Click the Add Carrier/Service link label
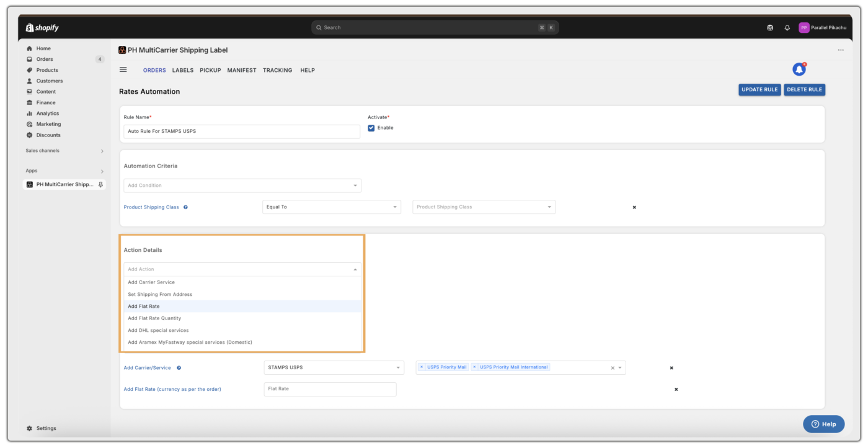The height and width of the screenshot is (448, 868). (147, 368)
